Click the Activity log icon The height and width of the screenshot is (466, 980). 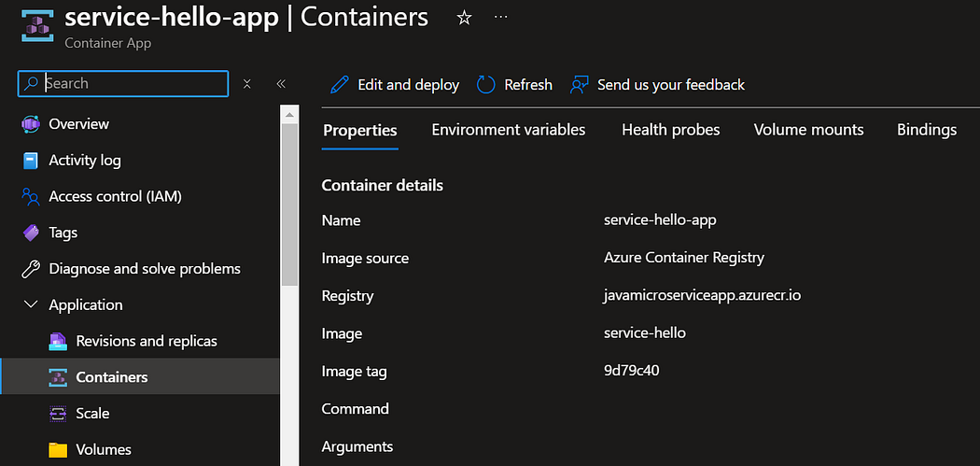point(31,160)
